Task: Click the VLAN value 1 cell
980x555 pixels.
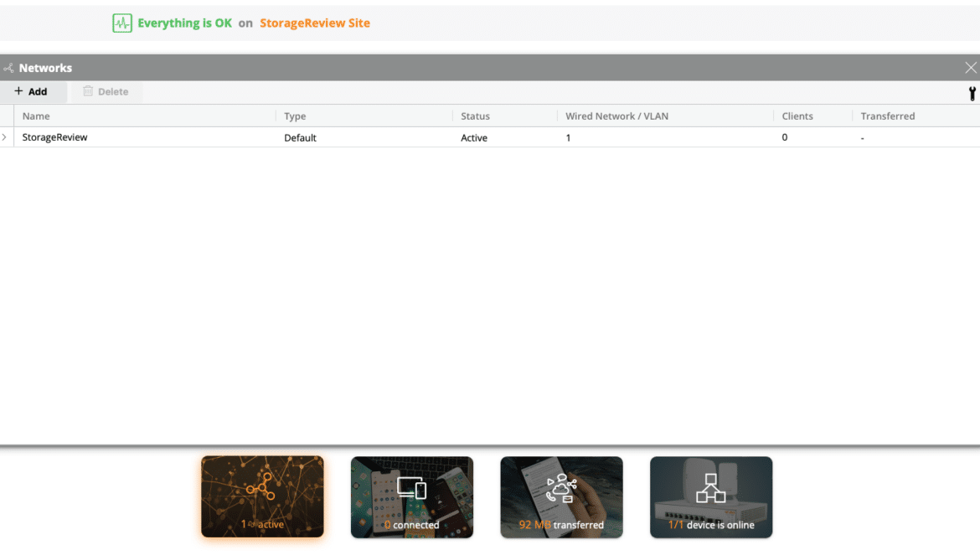Action: 568,138
